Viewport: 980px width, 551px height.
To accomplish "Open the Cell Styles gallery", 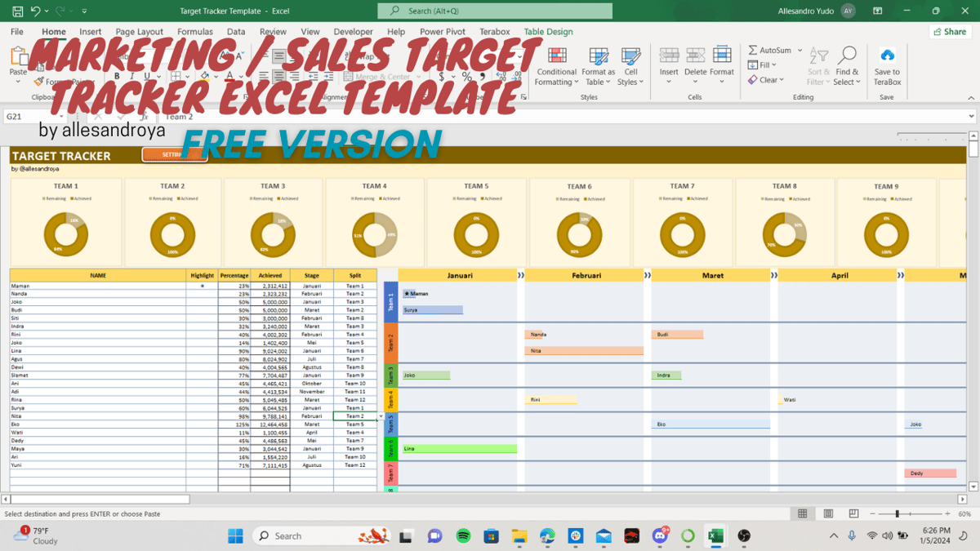I will click(630, 66).
